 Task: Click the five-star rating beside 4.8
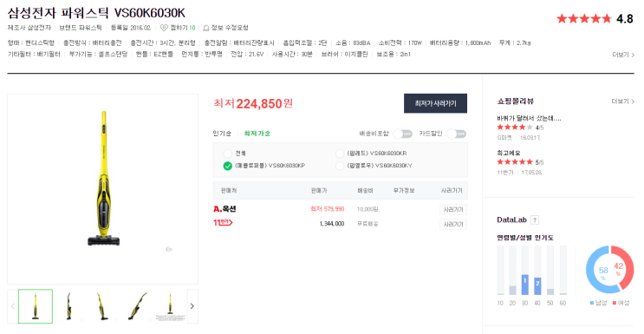point(583,18)
